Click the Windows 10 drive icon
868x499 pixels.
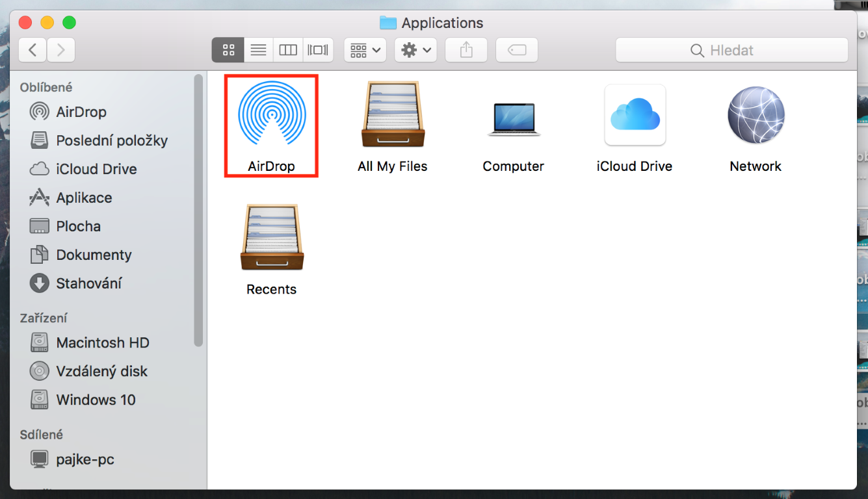(x=40, y=400)
